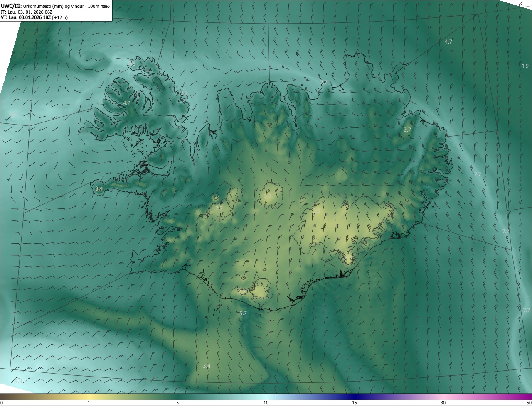Click the 10 tick label on the colour scale
Image resolution: width=532 pixels, height=406 pixels.
pos(266,403)
